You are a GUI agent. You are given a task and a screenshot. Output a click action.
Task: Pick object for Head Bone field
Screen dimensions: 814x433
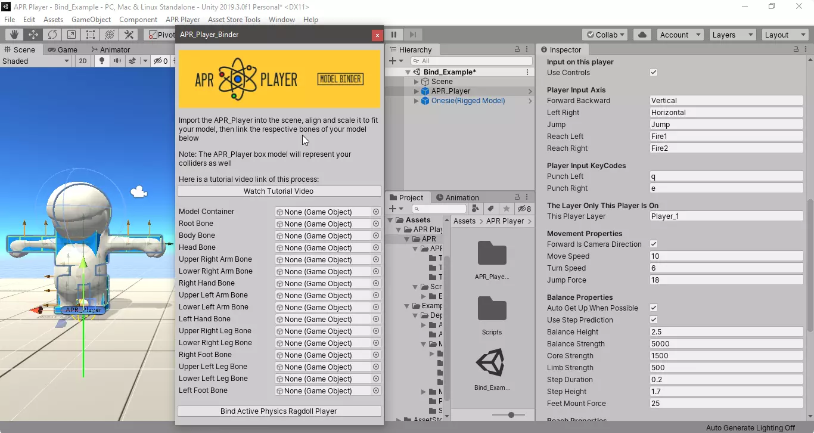coord(376,248)
